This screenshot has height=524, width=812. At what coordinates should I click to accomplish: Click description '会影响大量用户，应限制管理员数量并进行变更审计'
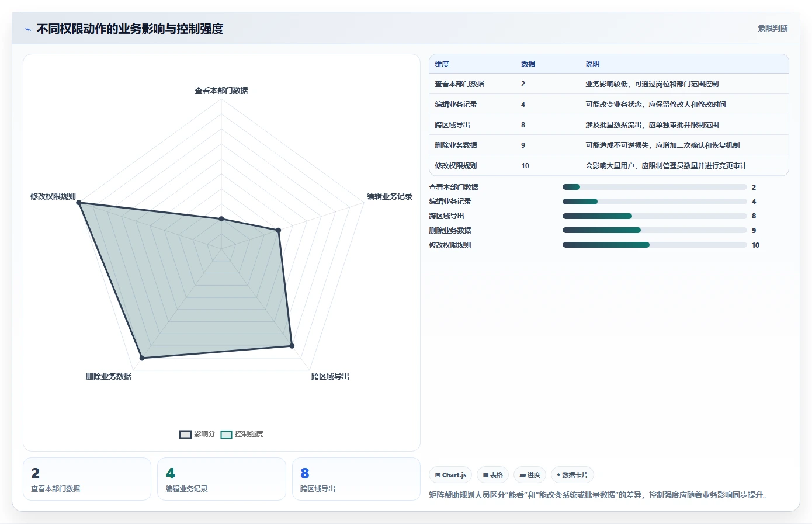coord(666,166)
